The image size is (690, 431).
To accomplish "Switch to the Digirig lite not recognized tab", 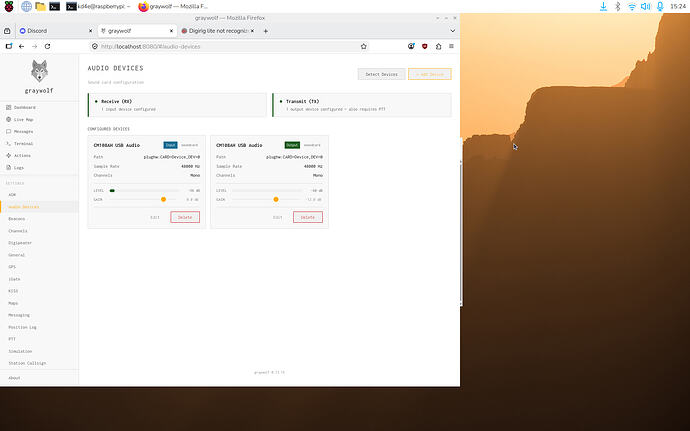I will [217, 31].
